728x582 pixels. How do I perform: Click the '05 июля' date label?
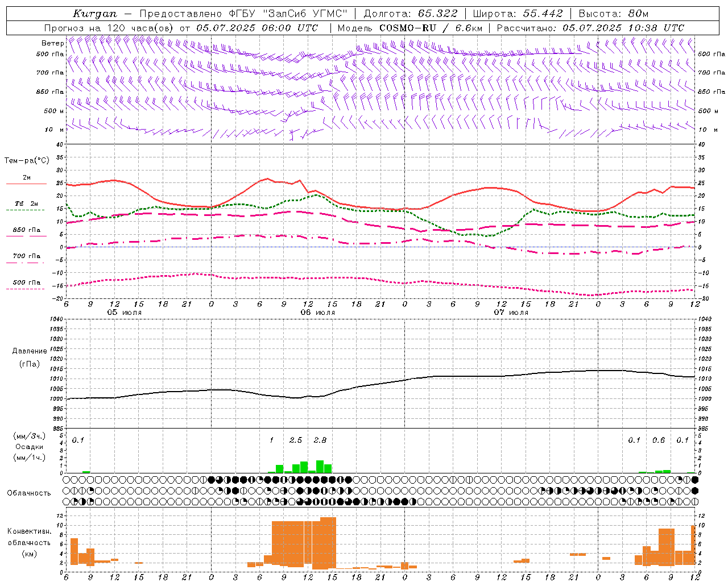coord(125,313)
